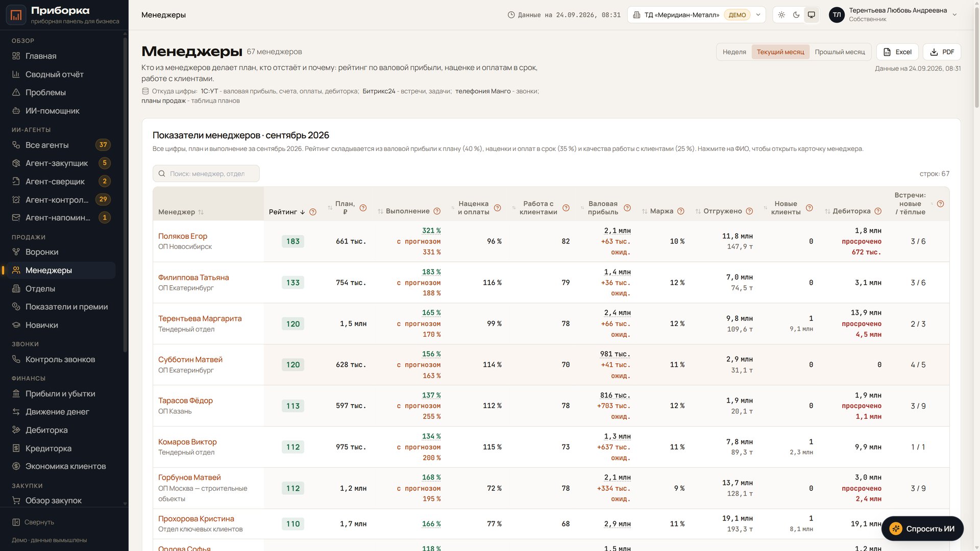980x551 pixels.
Task: Click the manager search field
Action: [206, 173]
